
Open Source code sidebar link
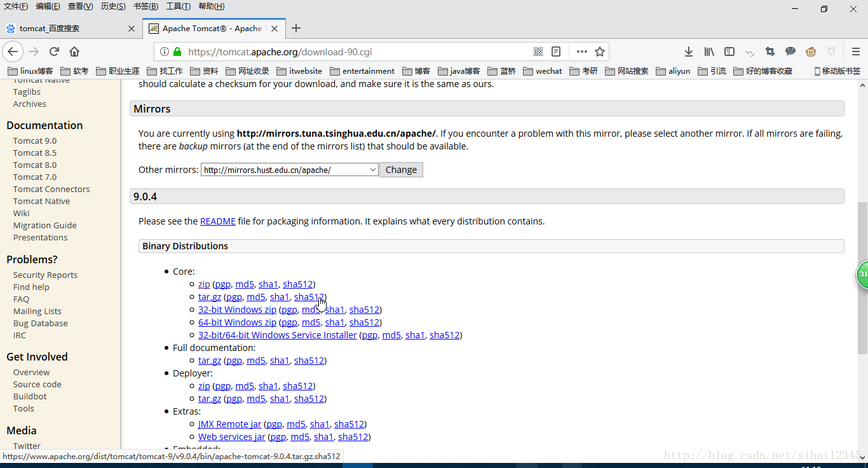click(37, 384)
